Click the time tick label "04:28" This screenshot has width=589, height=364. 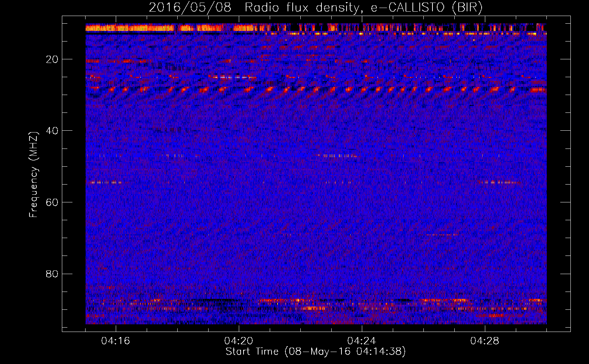click(485, 341)
